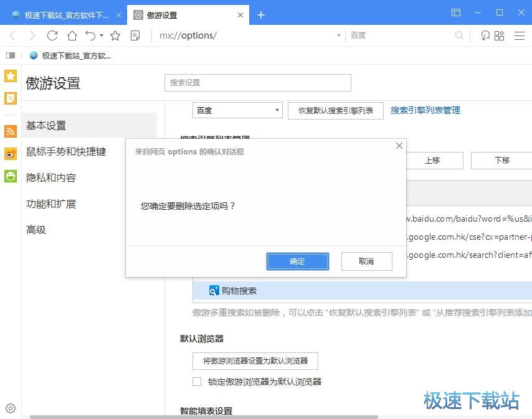Open green smiley icon in sidebar

pyautogui.click(x=11, y=176)
